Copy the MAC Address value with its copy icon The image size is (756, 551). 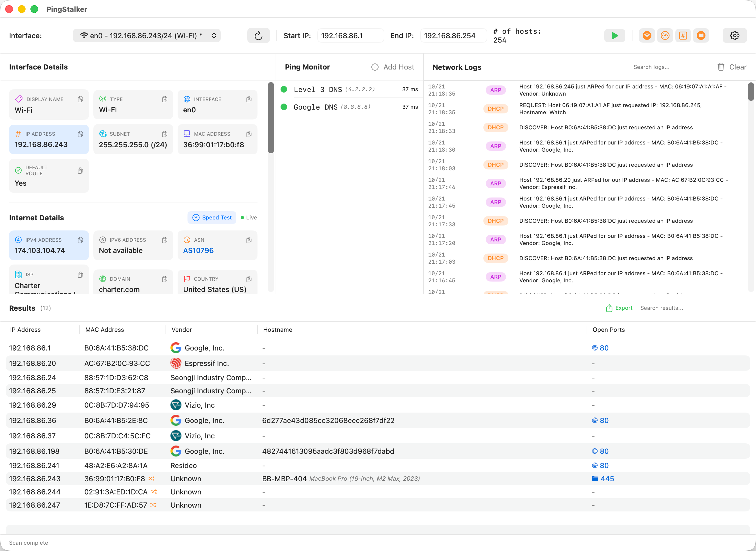[249, 134]
